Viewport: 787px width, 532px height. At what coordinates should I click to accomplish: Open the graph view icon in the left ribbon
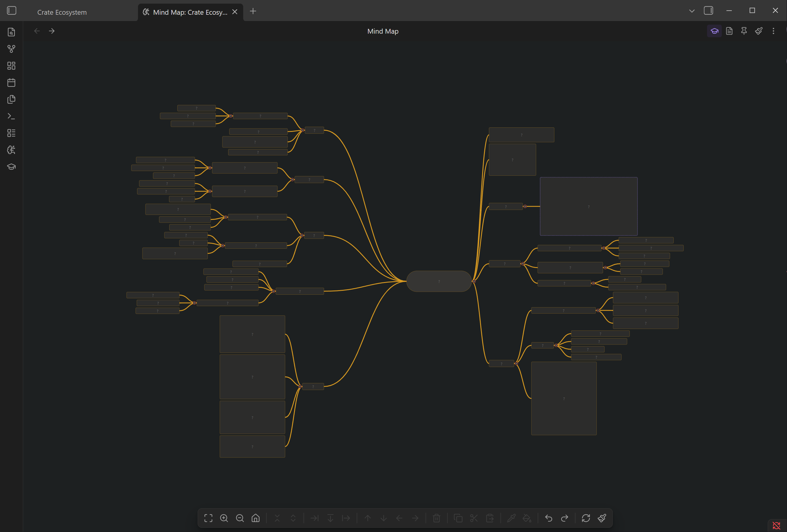(x=11, y=49)
